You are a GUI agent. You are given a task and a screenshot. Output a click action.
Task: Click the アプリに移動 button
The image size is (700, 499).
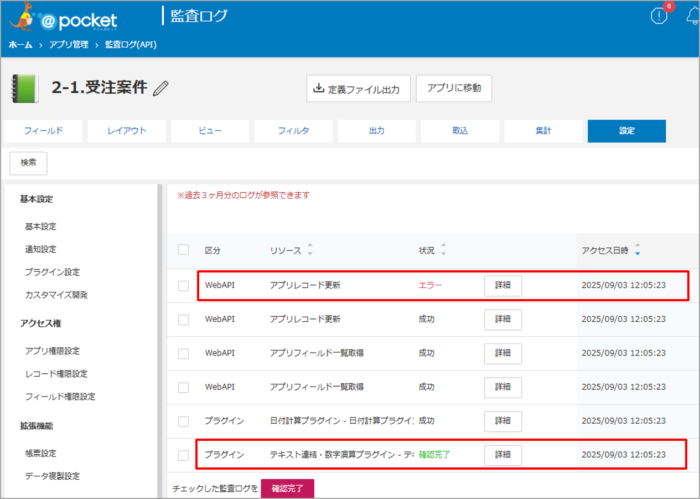453,89
